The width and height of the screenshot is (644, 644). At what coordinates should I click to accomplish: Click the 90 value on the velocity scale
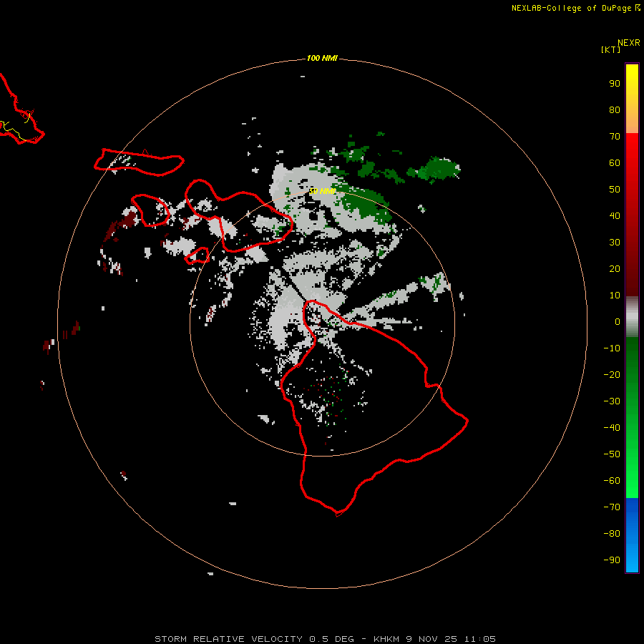615,84
